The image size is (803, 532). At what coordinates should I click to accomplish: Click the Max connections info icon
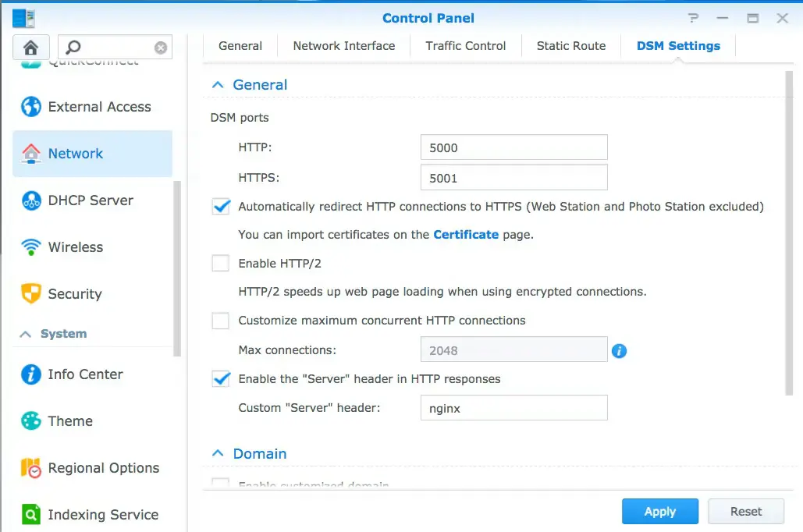point(620,351)
